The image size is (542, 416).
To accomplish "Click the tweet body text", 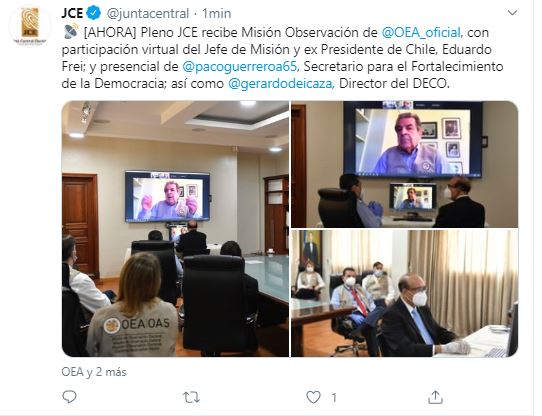I will click(x=282, y=58).
